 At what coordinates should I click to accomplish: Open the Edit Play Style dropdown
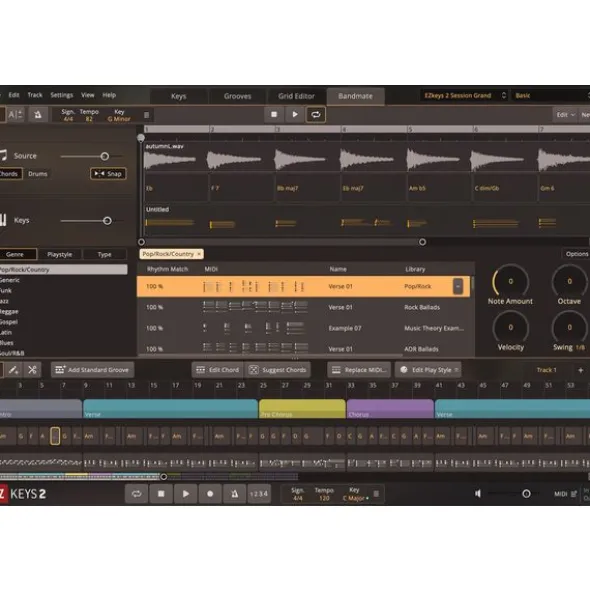point(429,370)
